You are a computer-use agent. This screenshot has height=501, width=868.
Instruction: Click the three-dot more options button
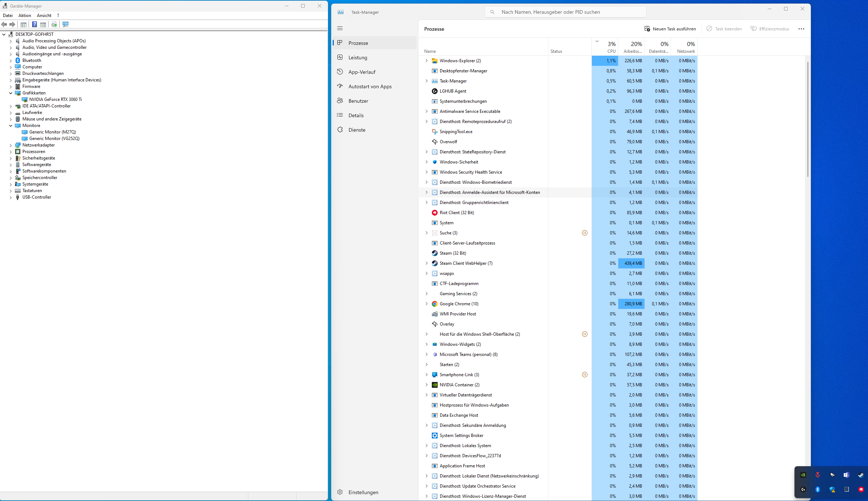(x=801, y=29)
